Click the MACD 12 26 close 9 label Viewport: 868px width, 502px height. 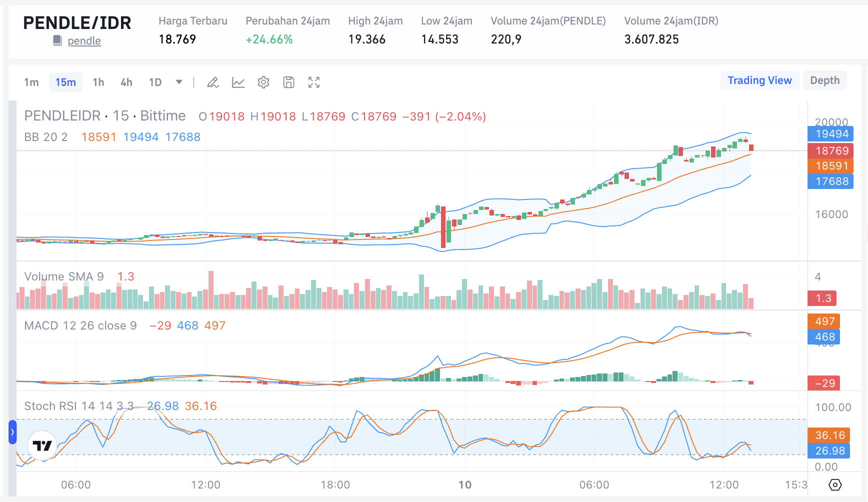tap(80, 325)
